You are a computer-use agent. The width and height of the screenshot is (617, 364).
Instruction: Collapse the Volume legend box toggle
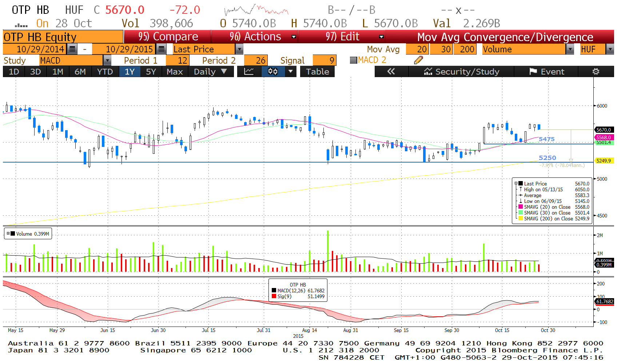(8, 233)
